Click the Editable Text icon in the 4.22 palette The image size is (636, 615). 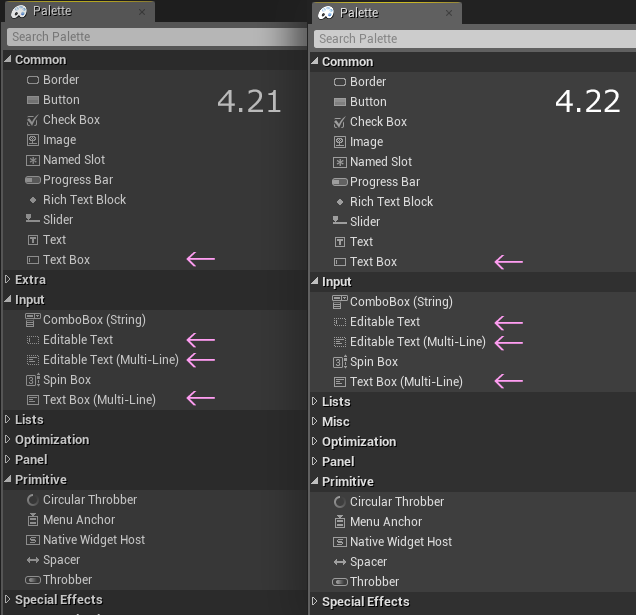[x=340, y=322]
